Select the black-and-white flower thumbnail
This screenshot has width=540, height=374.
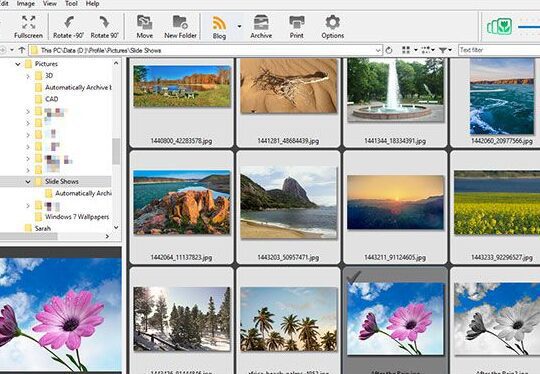coord(497,319)
